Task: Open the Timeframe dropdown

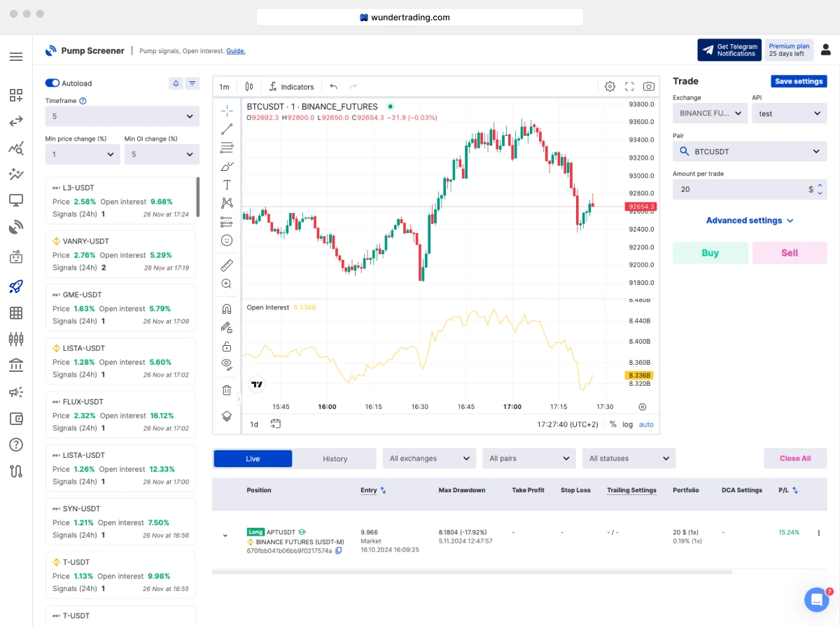Action: [122, 116]
